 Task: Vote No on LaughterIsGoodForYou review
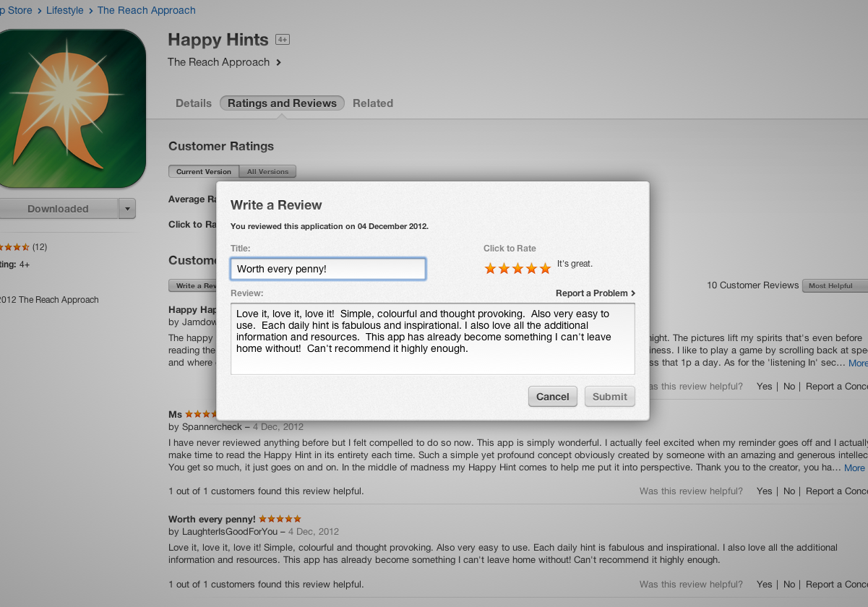789,585
